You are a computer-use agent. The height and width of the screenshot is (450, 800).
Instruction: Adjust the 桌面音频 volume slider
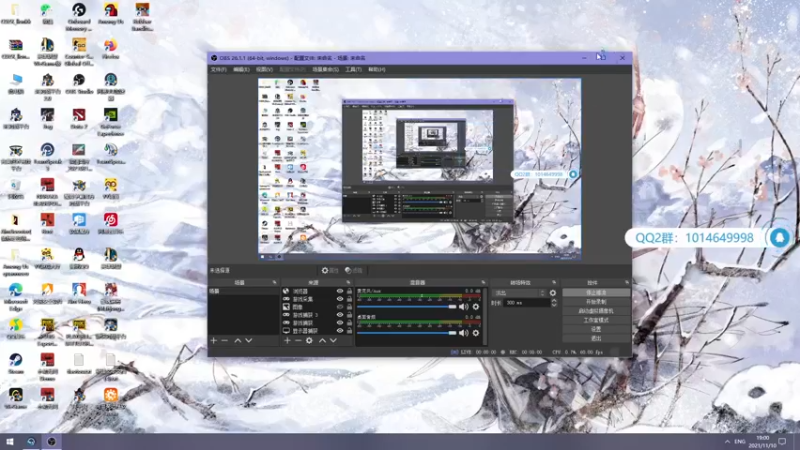(x=407, y=333)
